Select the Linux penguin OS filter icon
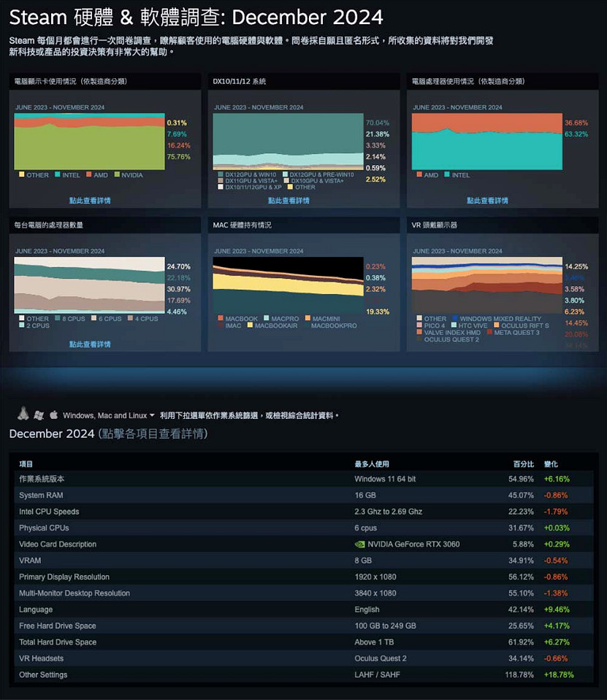The height and width of the screenshot is (700, 607). click(23, 413)
